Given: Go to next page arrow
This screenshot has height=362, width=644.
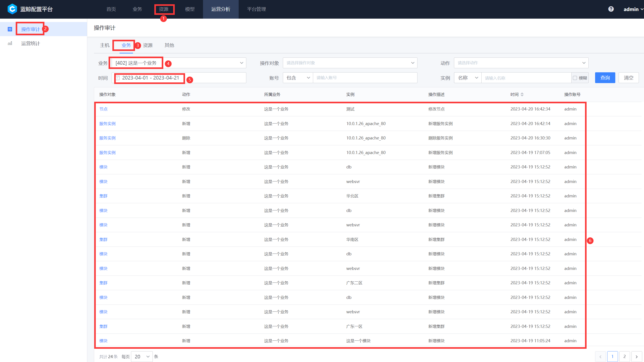Looking at the screenshot, I should click(637, 356).
